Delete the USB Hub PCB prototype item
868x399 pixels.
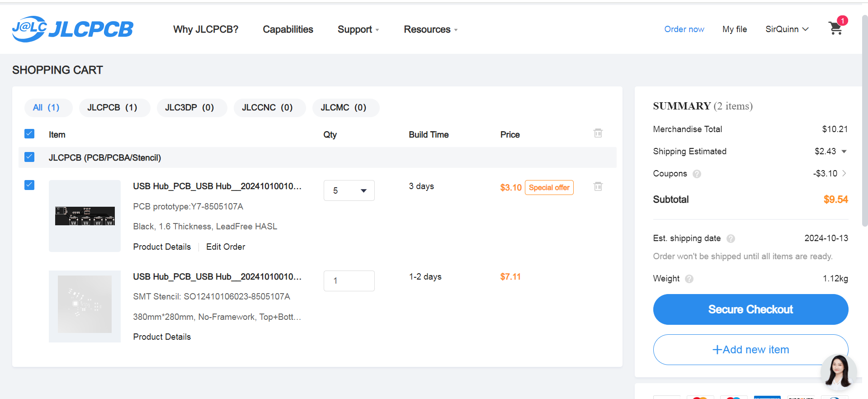click(598, 186)
